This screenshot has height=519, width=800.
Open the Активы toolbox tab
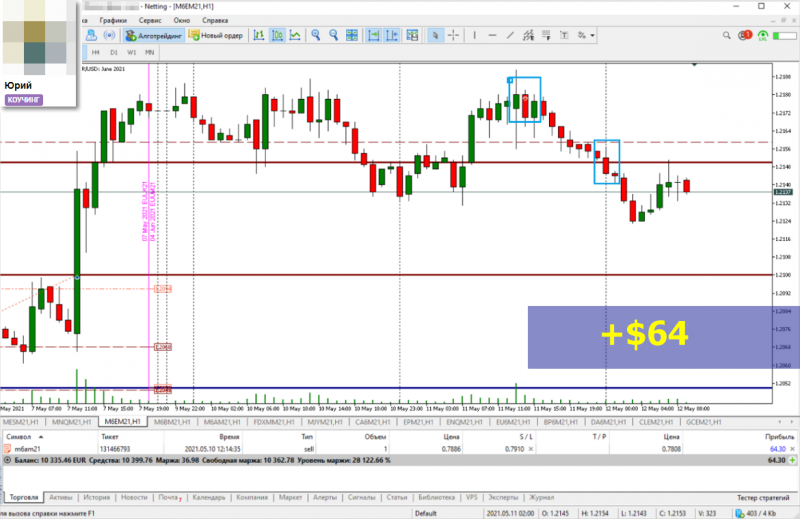[61, 497]
